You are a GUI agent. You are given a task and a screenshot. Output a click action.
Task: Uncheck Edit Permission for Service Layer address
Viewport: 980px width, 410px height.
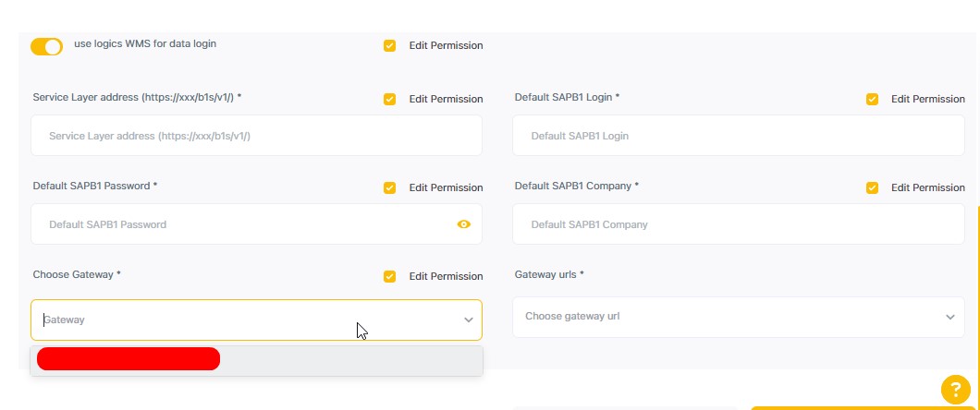[389, 99]
